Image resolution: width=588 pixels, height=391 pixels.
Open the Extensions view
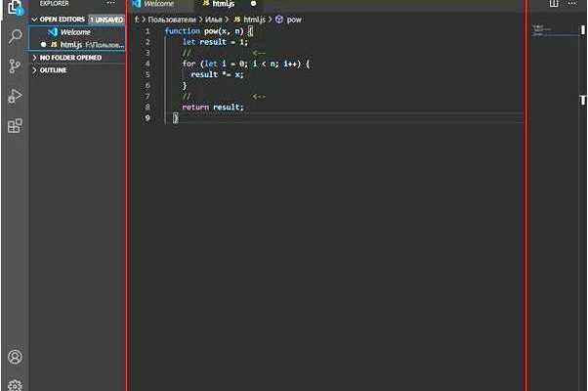pos(15,126)
